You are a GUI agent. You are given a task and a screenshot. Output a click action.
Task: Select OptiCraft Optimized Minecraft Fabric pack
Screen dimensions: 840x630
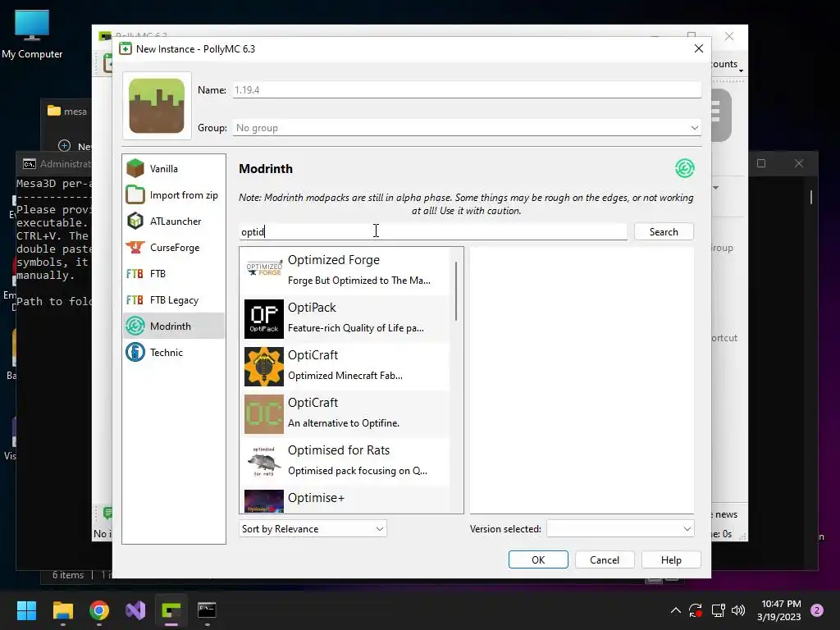[x=345, y=367]
